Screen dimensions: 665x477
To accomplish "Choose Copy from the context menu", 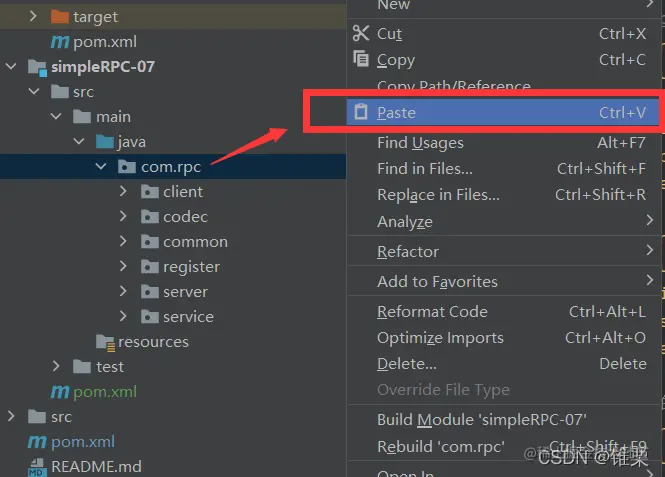I will (x=503, y=60).
